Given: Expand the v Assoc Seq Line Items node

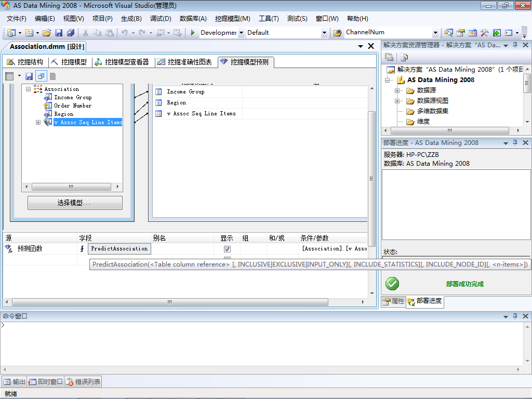Looking at the screenshot, I should [38, 122].
